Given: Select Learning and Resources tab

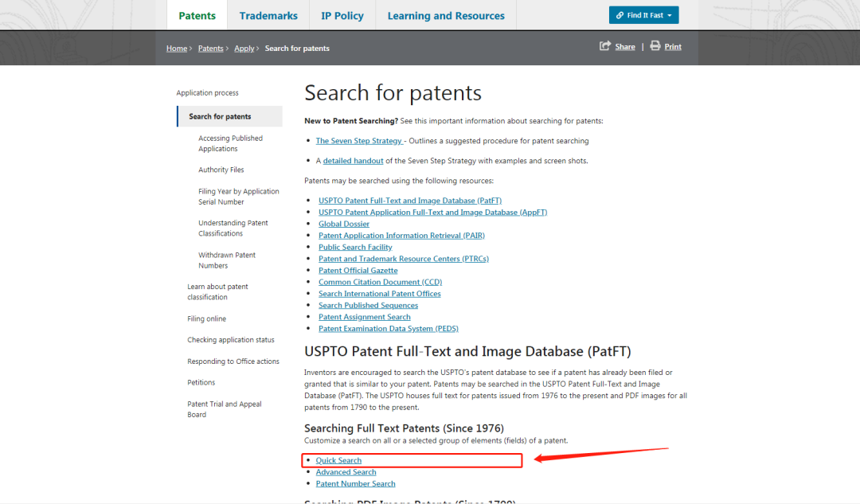Looking at the screenshot, I should (x=446, y=16).
